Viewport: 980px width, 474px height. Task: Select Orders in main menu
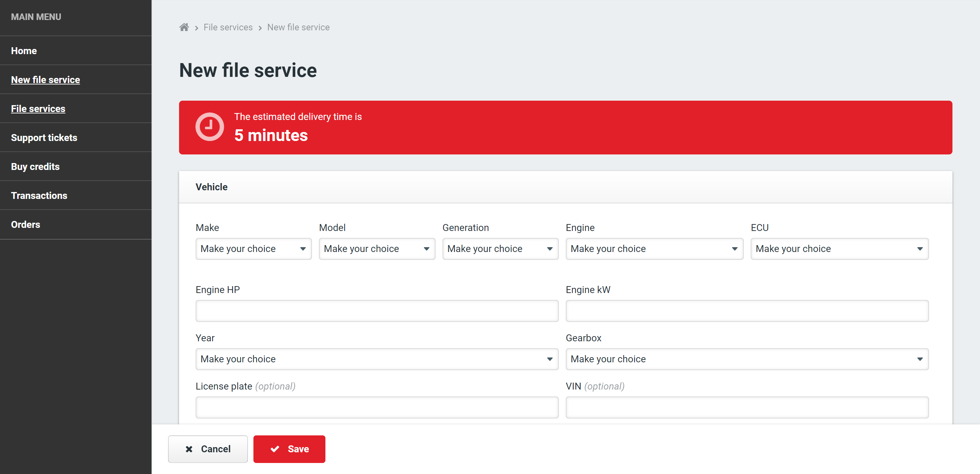(x=25, y=224)
